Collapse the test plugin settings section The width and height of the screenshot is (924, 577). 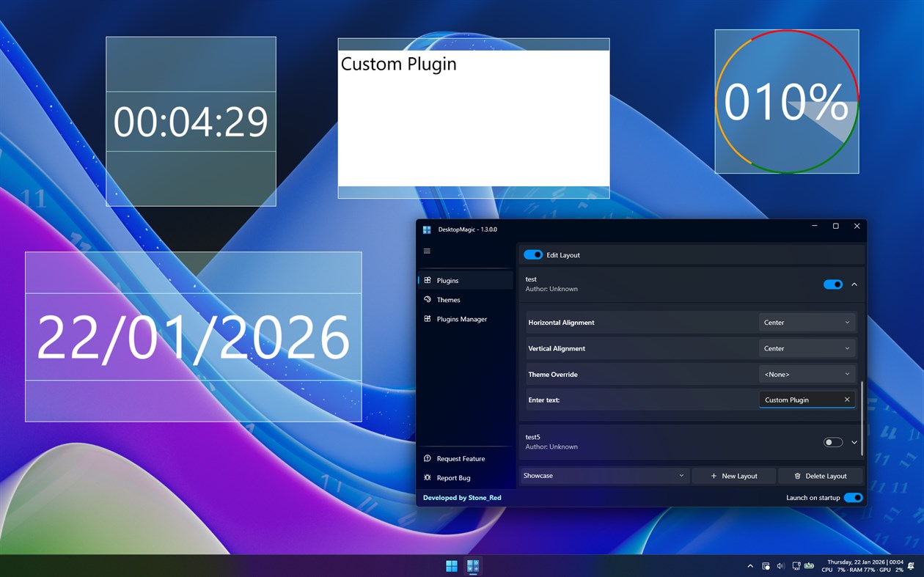(853, 284)
